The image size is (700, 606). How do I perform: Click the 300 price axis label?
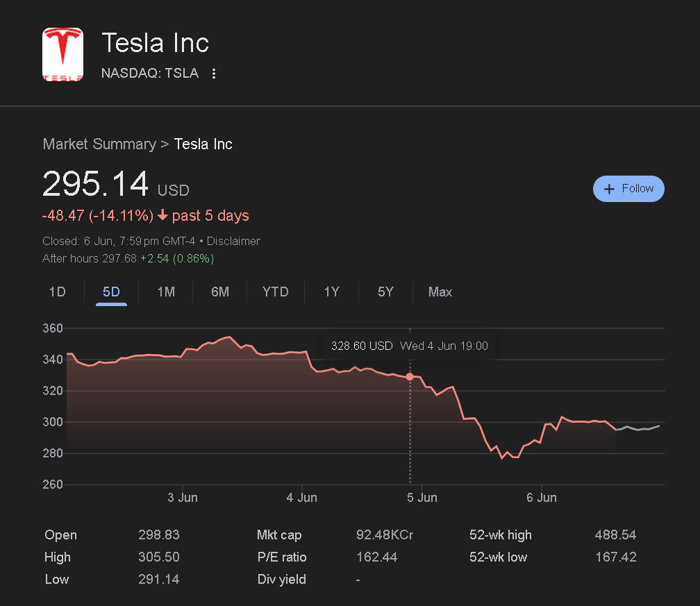tap(53, 422)
